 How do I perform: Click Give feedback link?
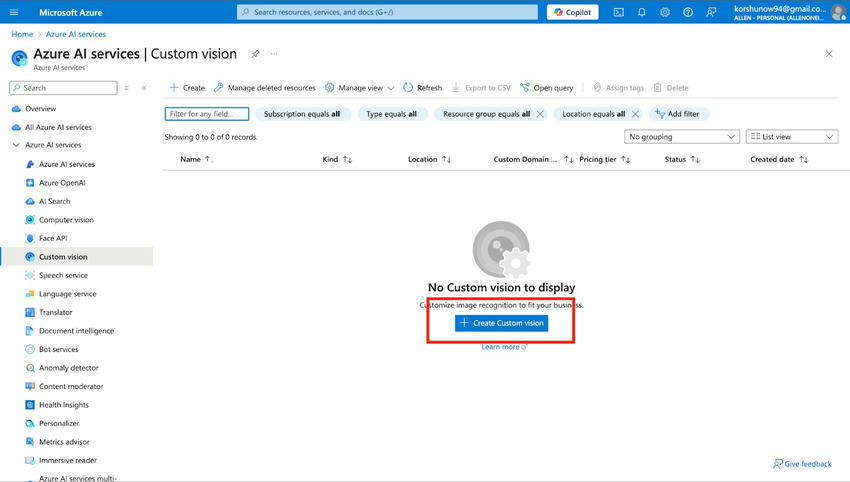(x=802, y=464)
